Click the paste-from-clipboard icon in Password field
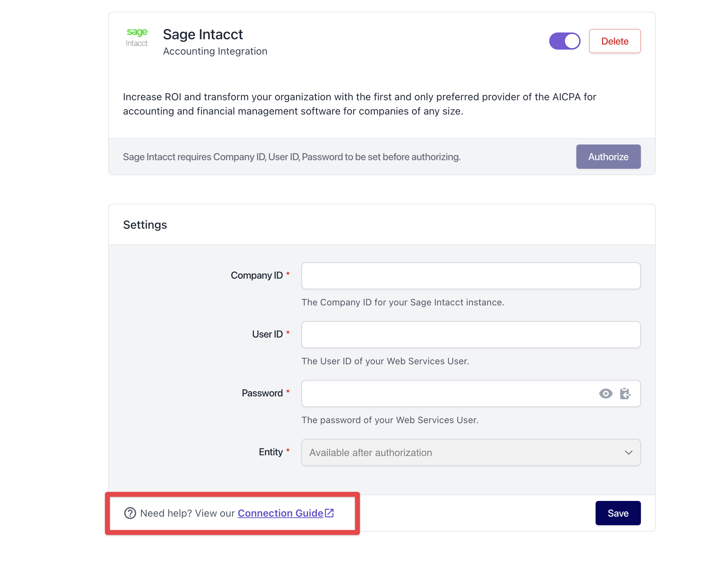 (x=625, y=394)
